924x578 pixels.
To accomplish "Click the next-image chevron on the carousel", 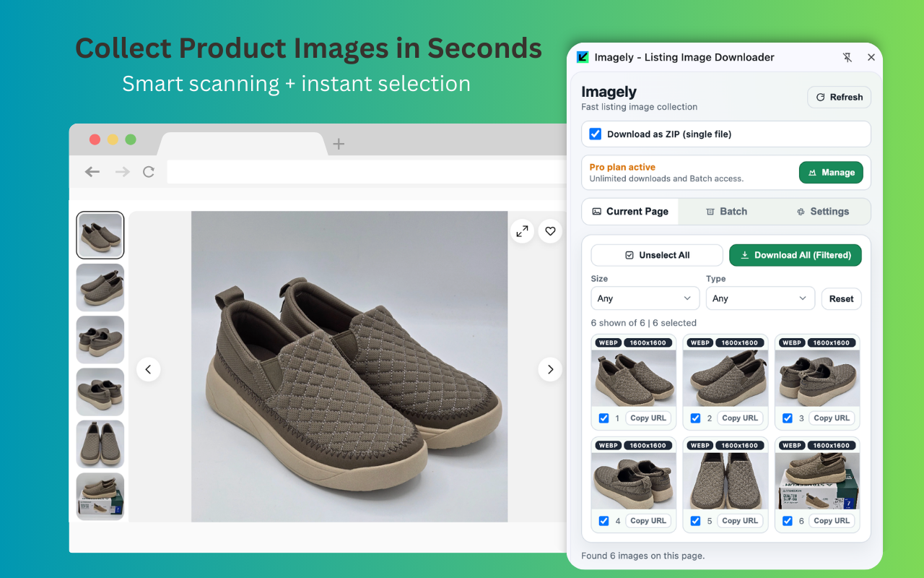I will pyautogui.click(x=550, y=369).
